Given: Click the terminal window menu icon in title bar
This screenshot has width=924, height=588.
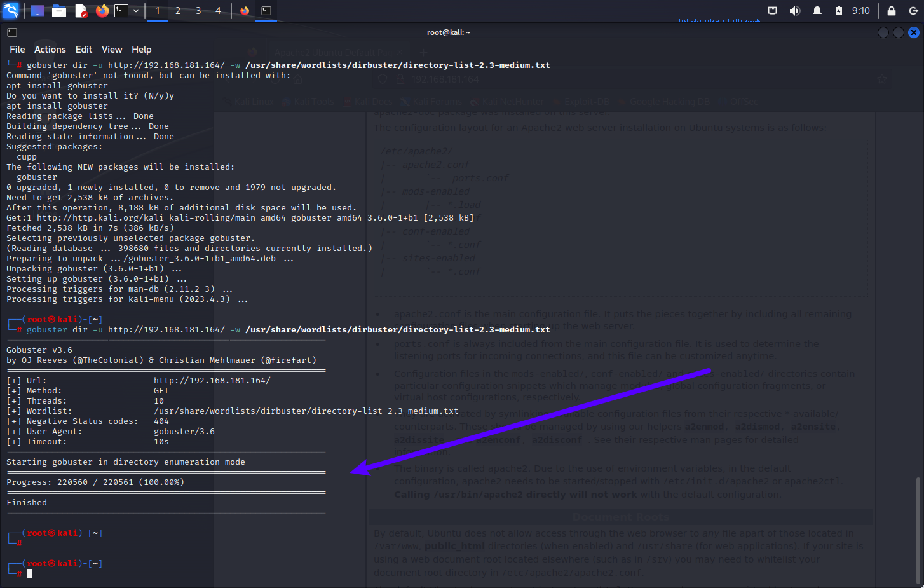Looking at the screenshot, I should tap(12, 32).
